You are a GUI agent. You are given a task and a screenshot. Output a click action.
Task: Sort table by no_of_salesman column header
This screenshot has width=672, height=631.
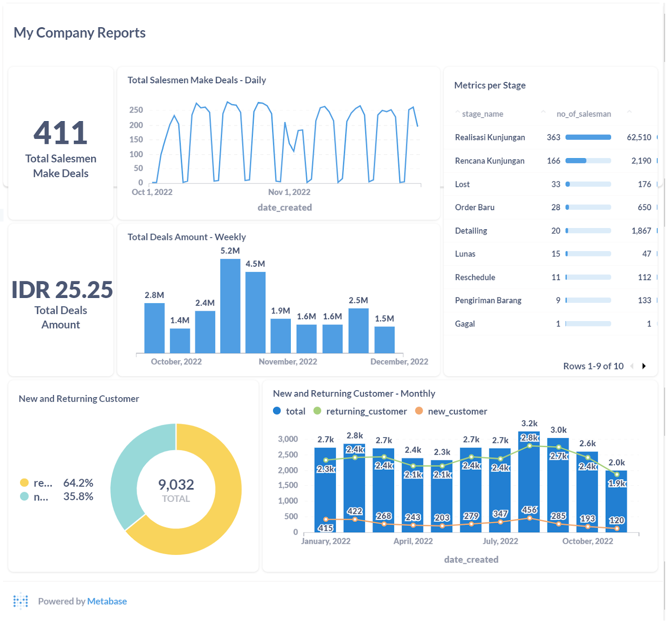coord(583,114)
